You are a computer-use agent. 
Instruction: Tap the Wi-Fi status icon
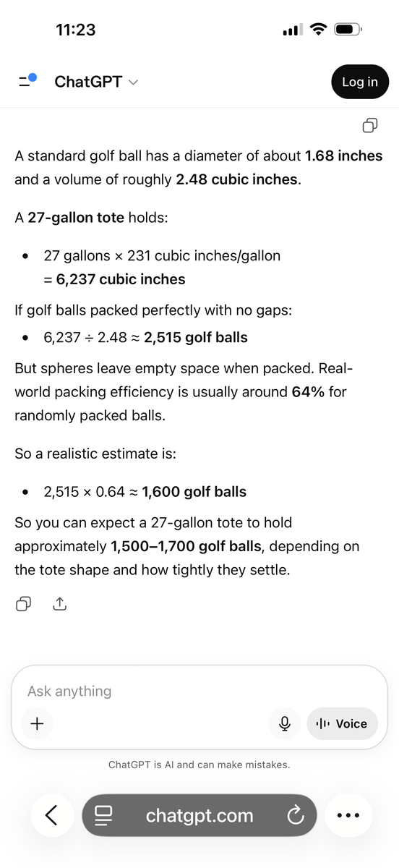point(318,30)
